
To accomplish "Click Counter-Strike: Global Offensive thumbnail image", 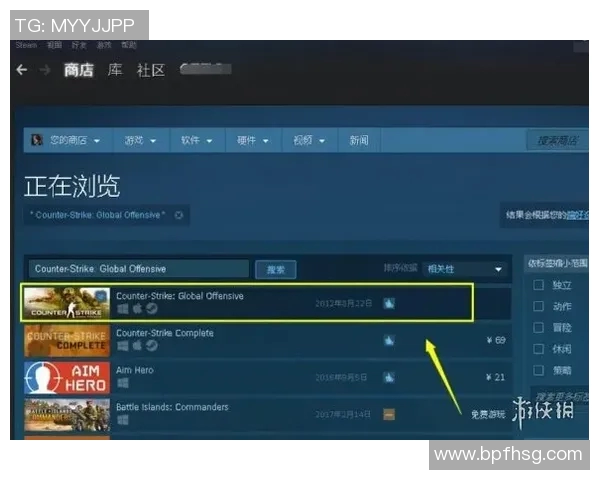I will (67, 304).
